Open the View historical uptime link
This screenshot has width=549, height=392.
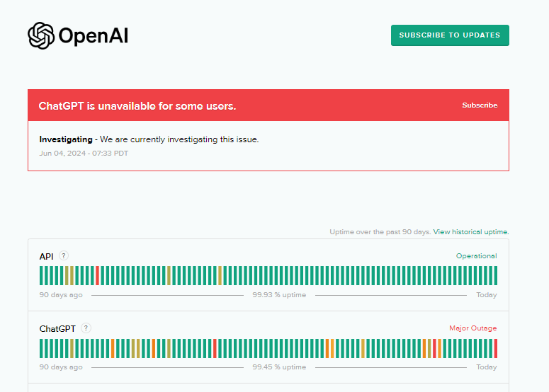tap(471, 232)
